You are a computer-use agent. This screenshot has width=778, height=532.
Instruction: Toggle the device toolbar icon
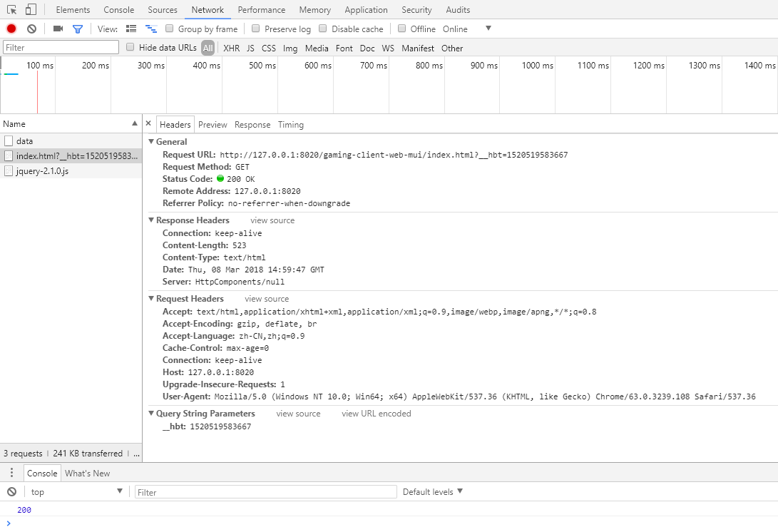(31, 10)
